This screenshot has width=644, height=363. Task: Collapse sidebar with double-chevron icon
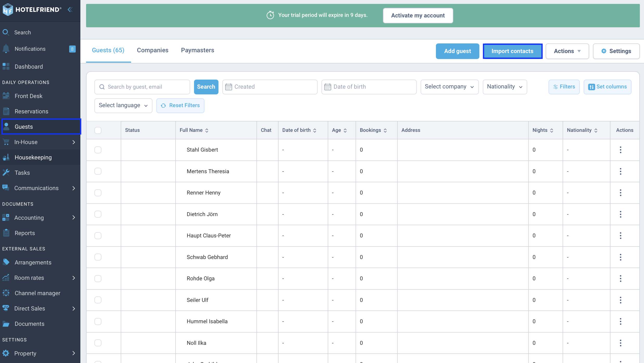[x=70, y=10]
